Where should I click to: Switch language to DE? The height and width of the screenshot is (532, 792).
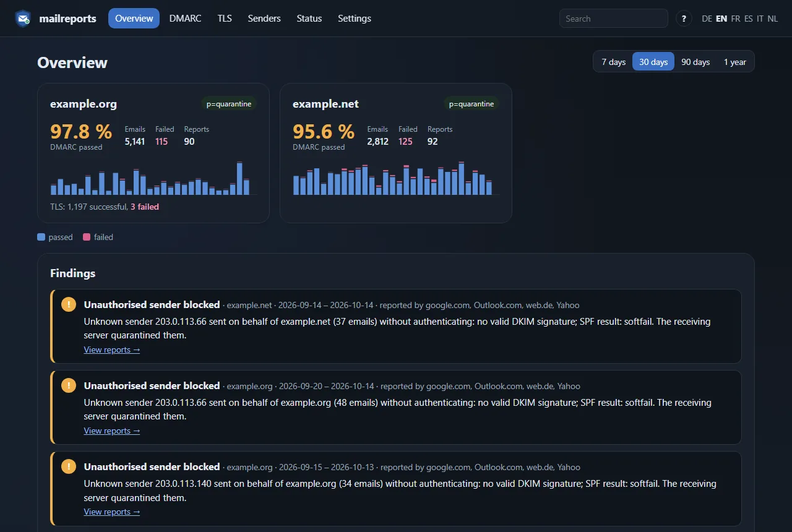[707, 19]
